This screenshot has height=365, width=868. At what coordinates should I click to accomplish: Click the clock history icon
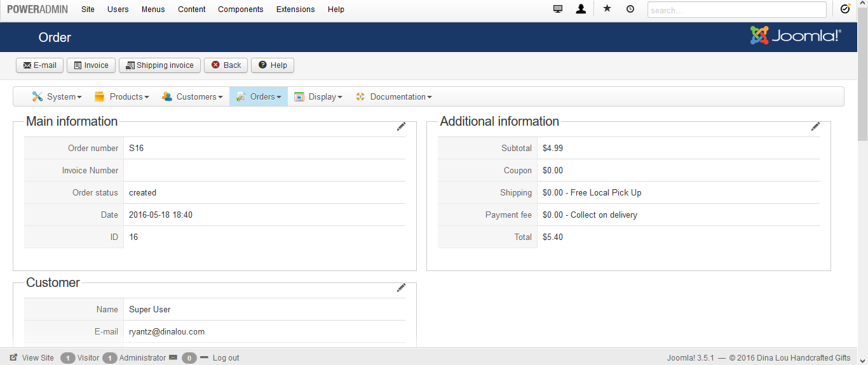pyautogui.click(x=630, y=9)
